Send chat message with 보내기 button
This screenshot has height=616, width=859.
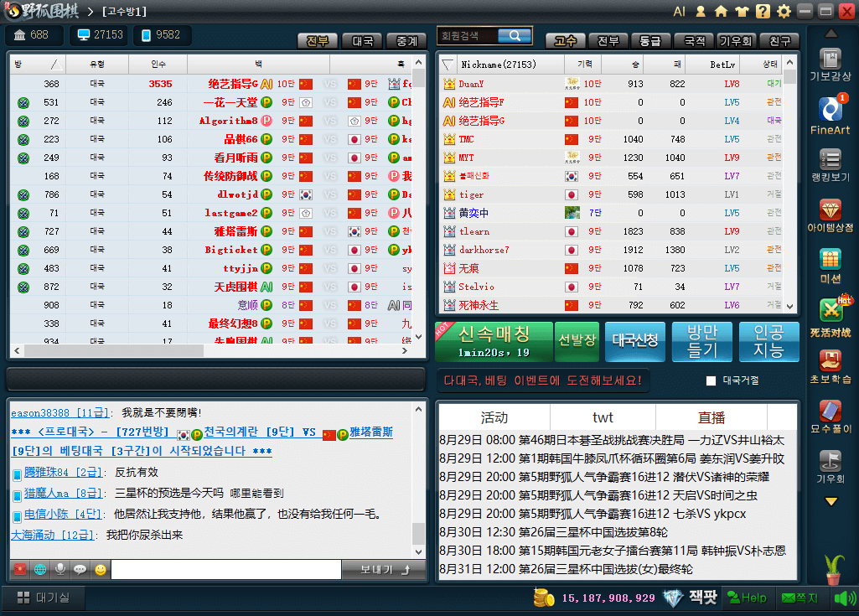coord(384,569)
